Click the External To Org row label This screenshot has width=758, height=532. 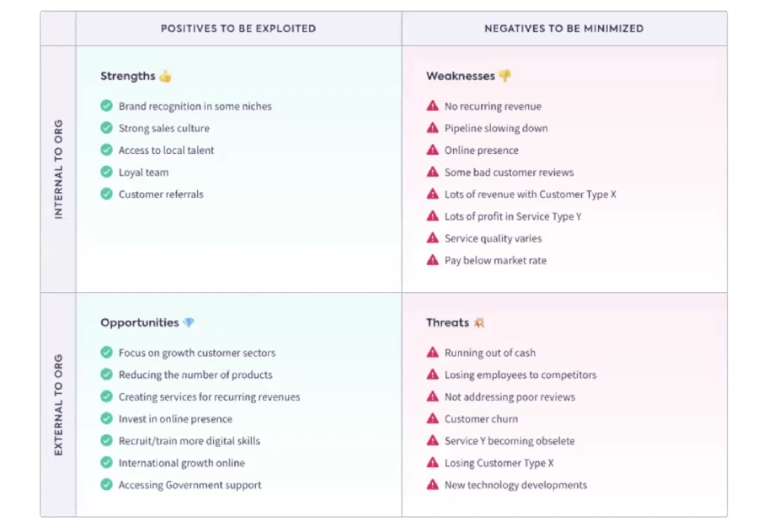coord(58,405)
